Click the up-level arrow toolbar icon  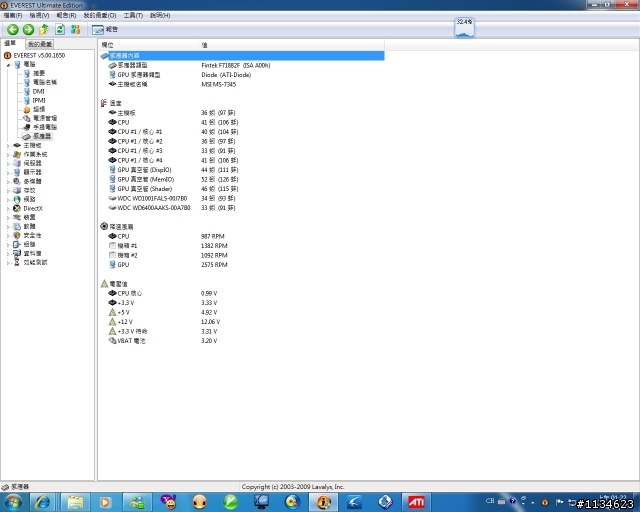44,29
